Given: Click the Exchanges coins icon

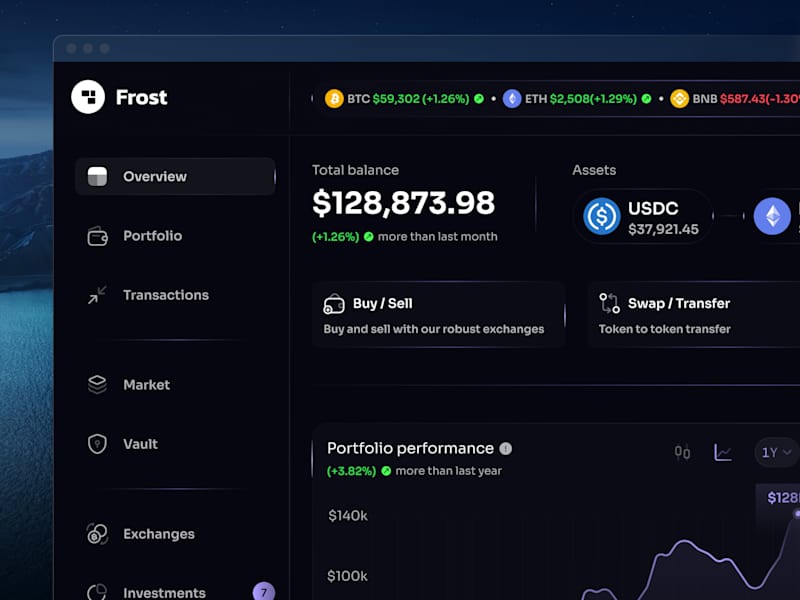Looking at the screenshot, I should point(97,534).
